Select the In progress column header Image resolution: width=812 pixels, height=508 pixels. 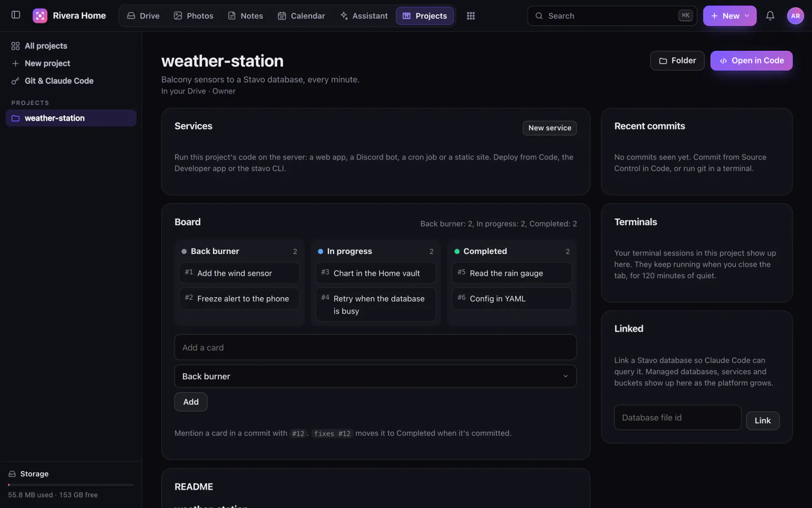[x=376, y=251]
